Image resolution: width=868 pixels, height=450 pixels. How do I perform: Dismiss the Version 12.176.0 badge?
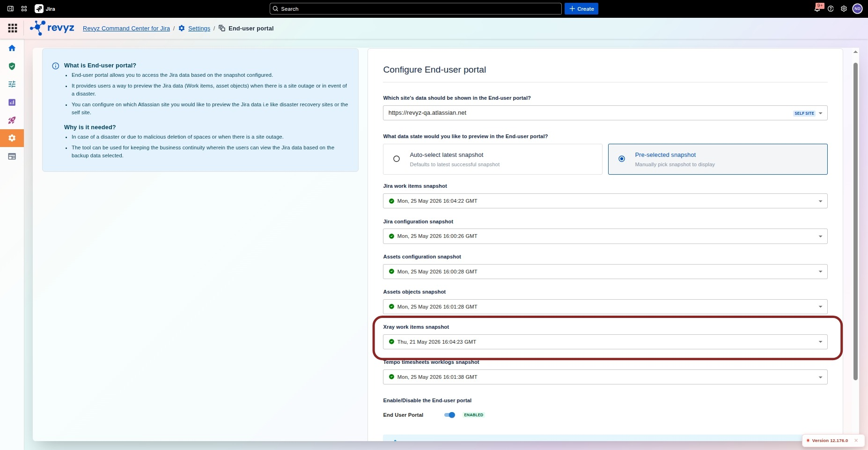point(856,441)
